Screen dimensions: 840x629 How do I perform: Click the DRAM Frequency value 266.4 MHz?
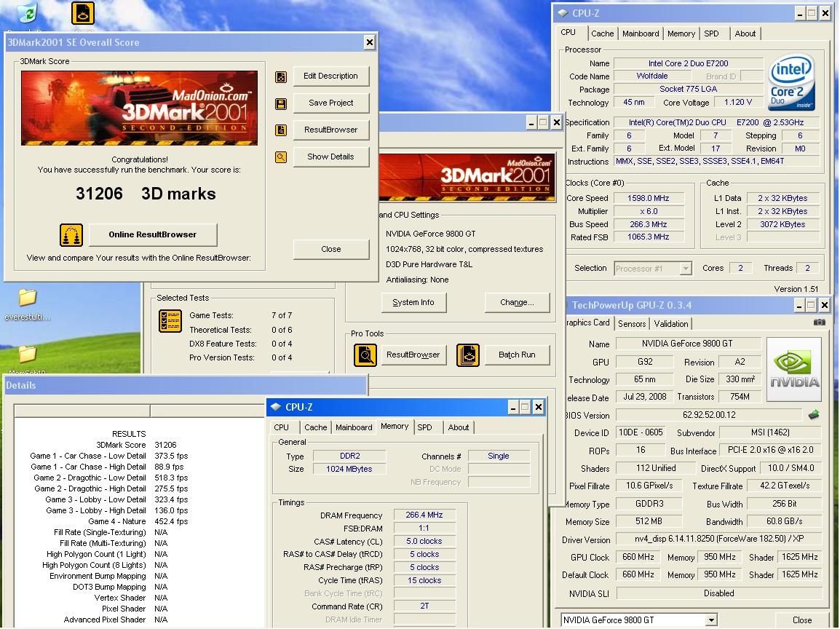pyautogui.click(x=424, y=515)
